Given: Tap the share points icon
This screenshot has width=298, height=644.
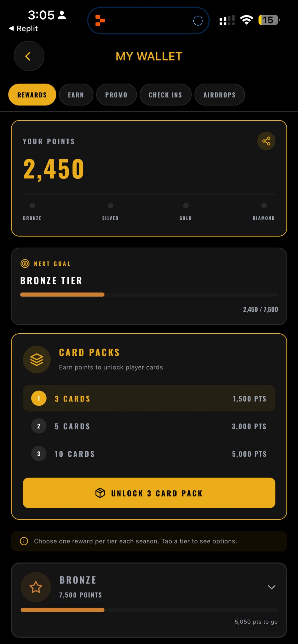Looking at the screenshot, I should pyautogui.click(x=266, y=141).
